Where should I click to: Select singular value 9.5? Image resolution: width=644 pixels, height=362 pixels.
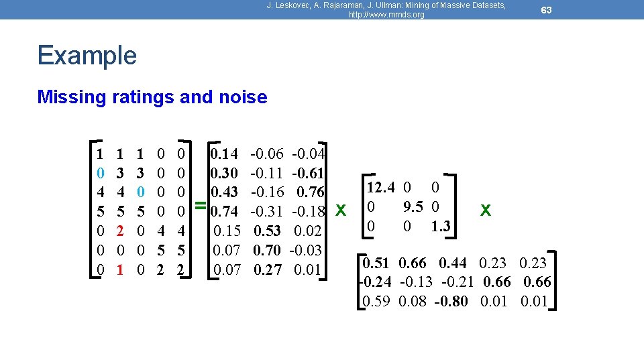(413, 206)
